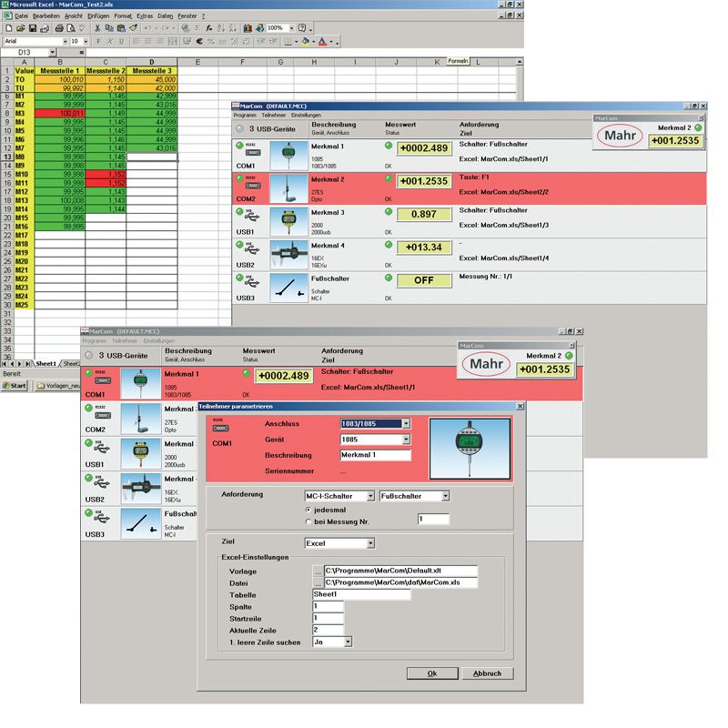Toggle italic formatting in Excel
Image resolution: width=728 pixels, height=728 pixels.
click(x=110, y=41)
